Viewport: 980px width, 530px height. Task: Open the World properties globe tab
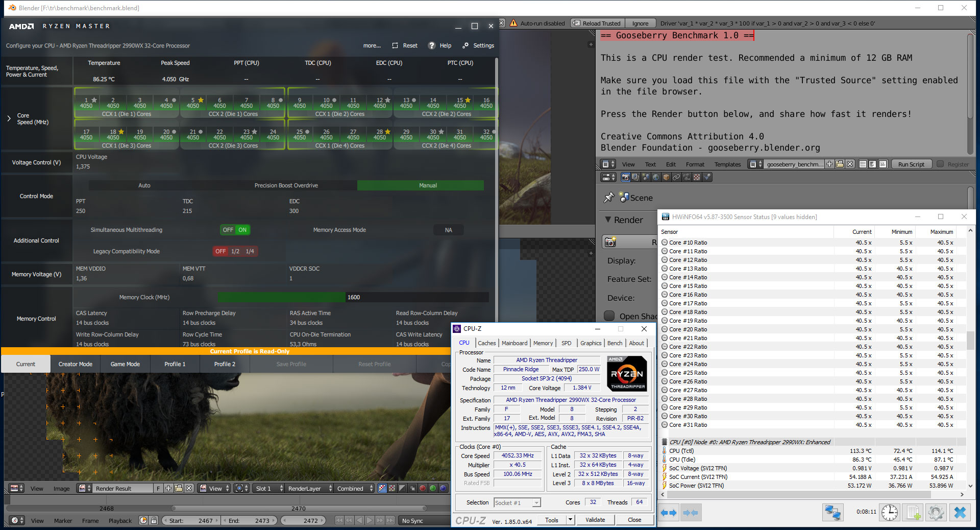click(656, 177)
